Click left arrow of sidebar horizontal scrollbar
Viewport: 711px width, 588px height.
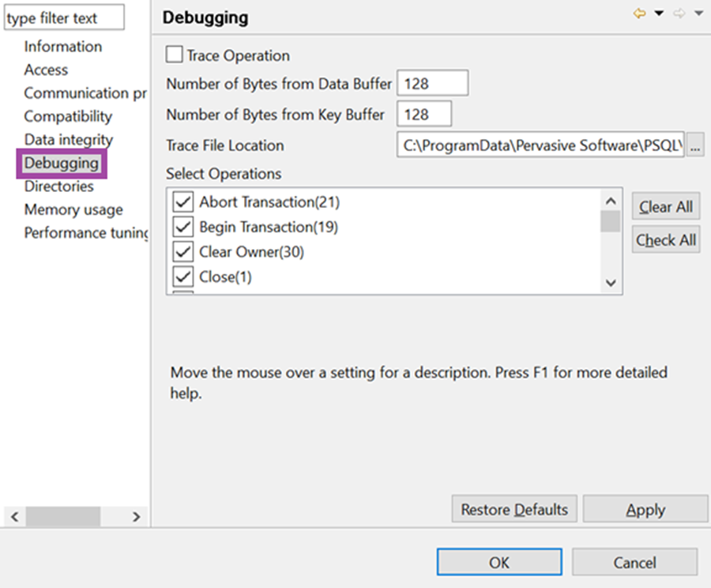coord(14,516)
